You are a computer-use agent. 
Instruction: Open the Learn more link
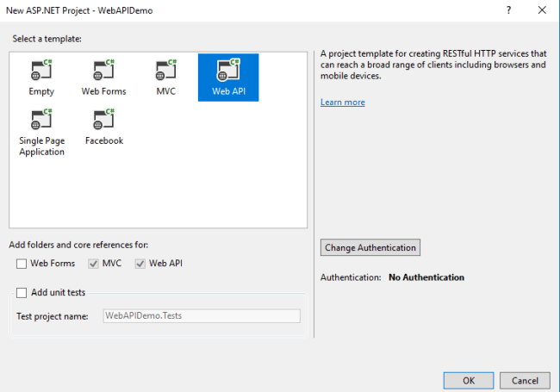343,103
